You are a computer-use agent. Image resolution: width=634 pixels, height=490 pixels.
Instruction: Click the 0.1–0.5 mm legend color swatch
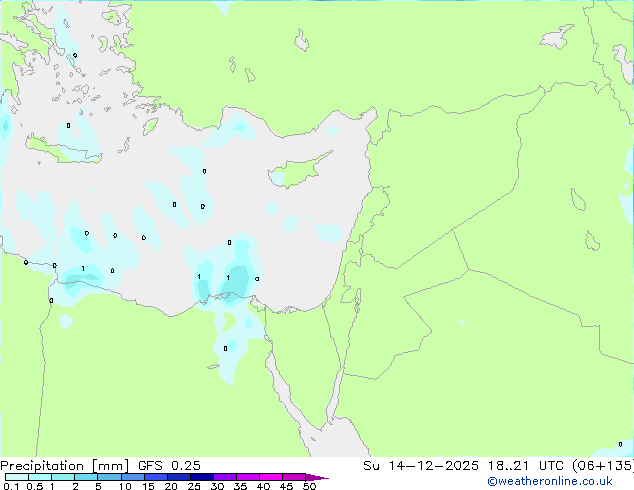pos(17,477)
